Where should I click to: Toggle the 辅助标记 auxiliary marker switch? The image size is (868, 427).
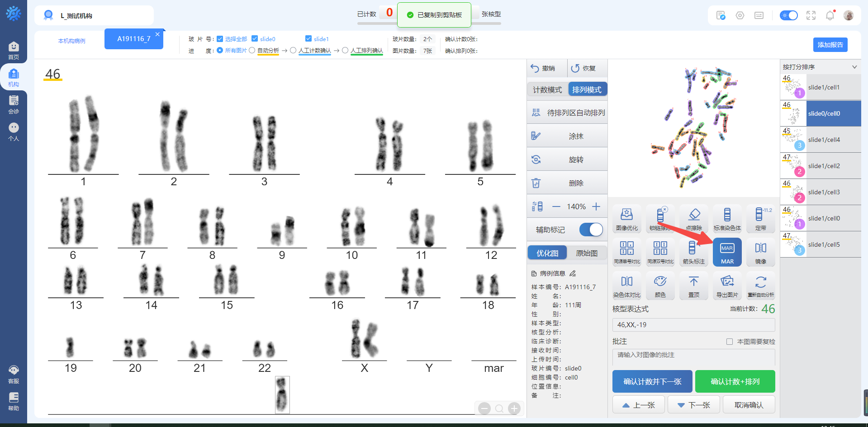[x=591, y=230]
